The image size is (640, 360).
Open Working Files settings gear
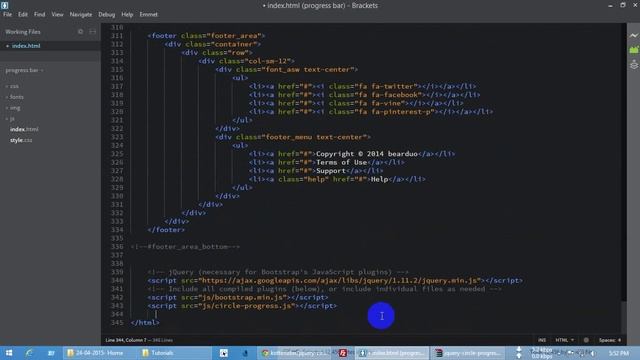coord(80,31)
